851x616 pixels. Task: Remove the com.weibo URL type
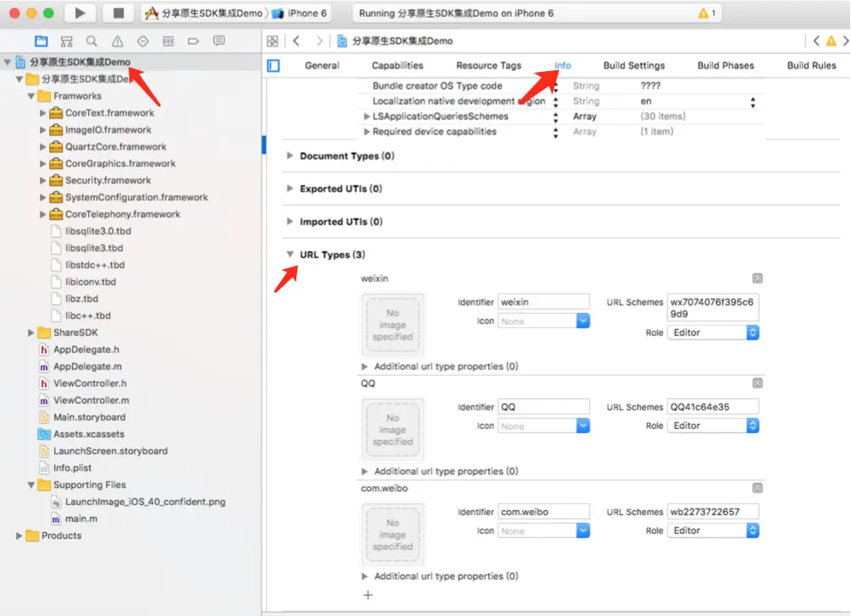tap(758, 488)
